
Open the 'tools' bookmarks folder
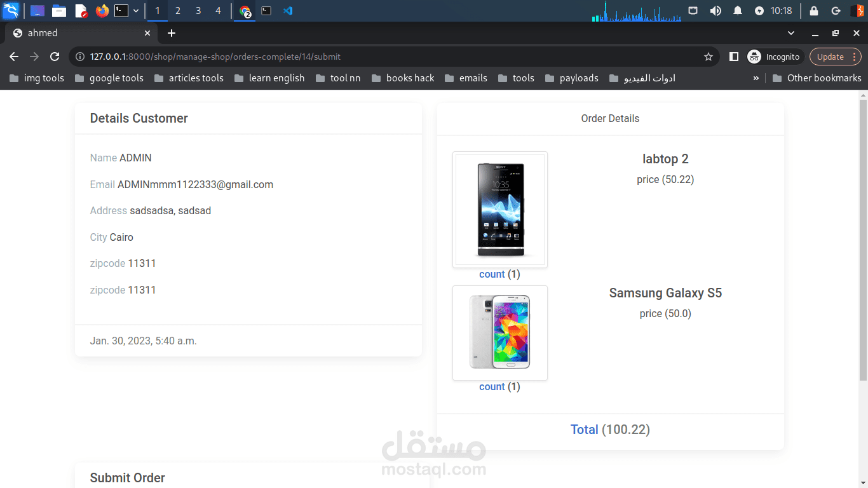(516, 78)
